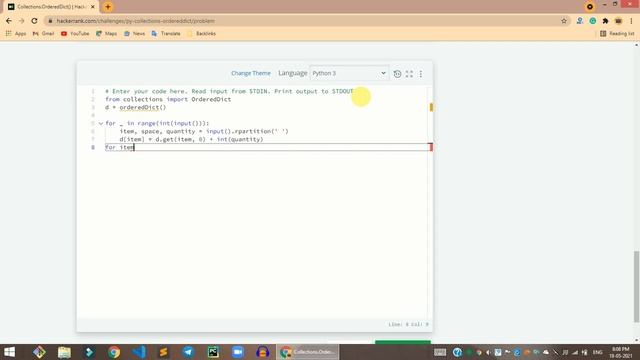Open the headphones app on taskbar
640x360 pixels.
point(263,352)
